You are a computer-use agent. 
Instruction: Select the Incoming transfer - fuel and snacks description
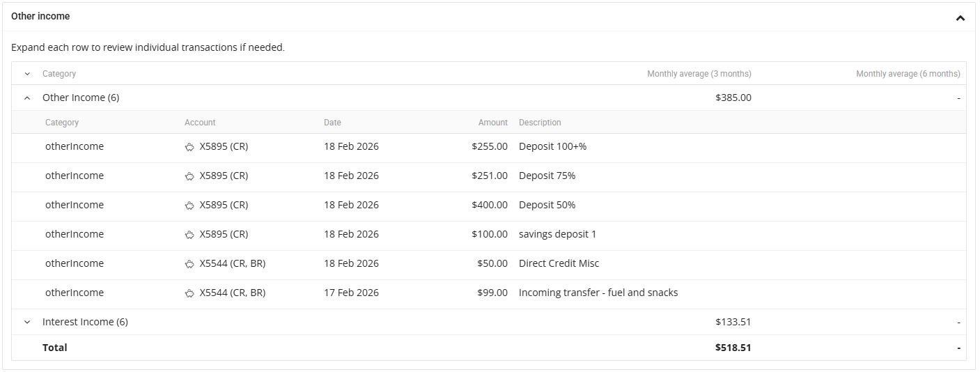pyautogui.click(x=598, y=293)
